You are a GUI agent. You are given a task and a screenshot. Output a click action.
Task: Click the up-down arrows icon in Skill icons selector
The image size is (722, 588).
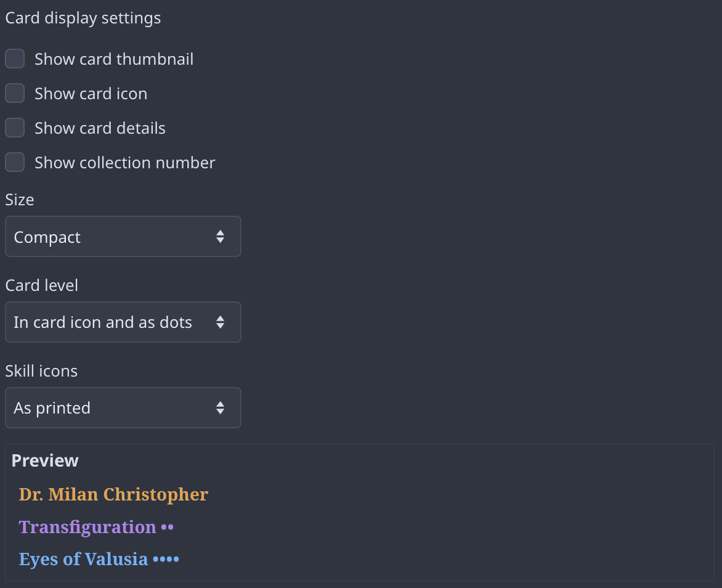pyautogui.click(x=221, y=408)
